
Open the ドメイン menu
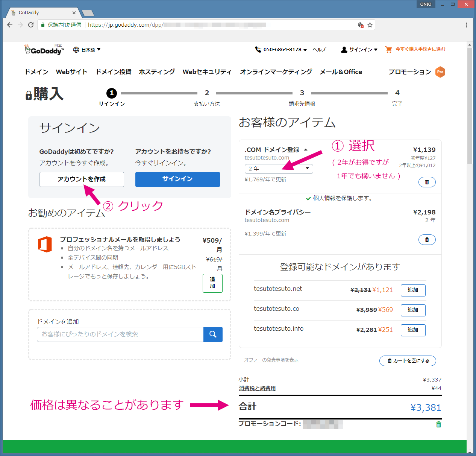36,72
